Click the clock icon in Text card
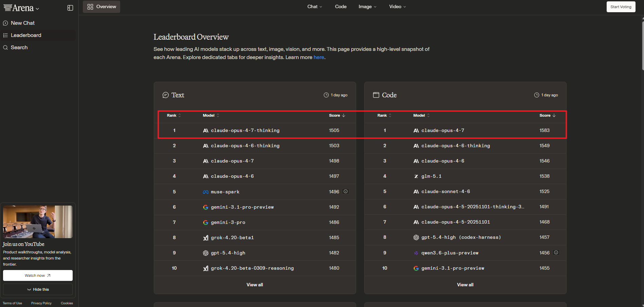Viewport: 644px width, 307px height. 326,95
